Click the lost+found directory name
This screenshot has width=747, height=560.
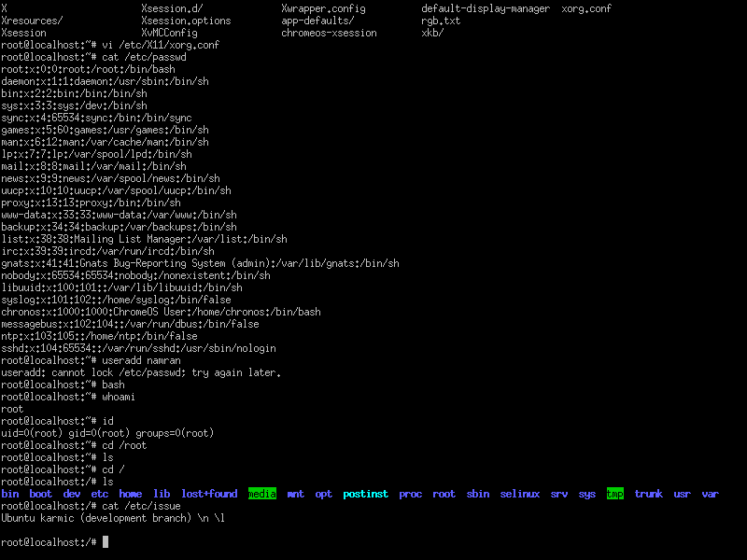[209, 494]
